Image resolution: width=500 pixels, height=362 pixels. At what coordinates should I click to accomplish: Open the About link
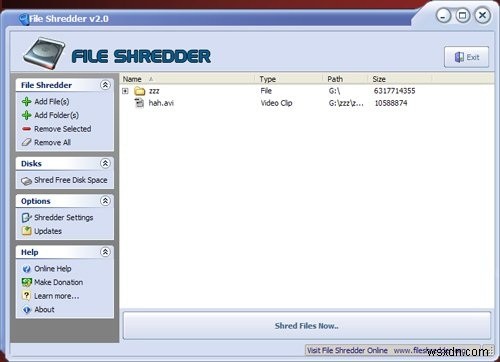(44, 310)
